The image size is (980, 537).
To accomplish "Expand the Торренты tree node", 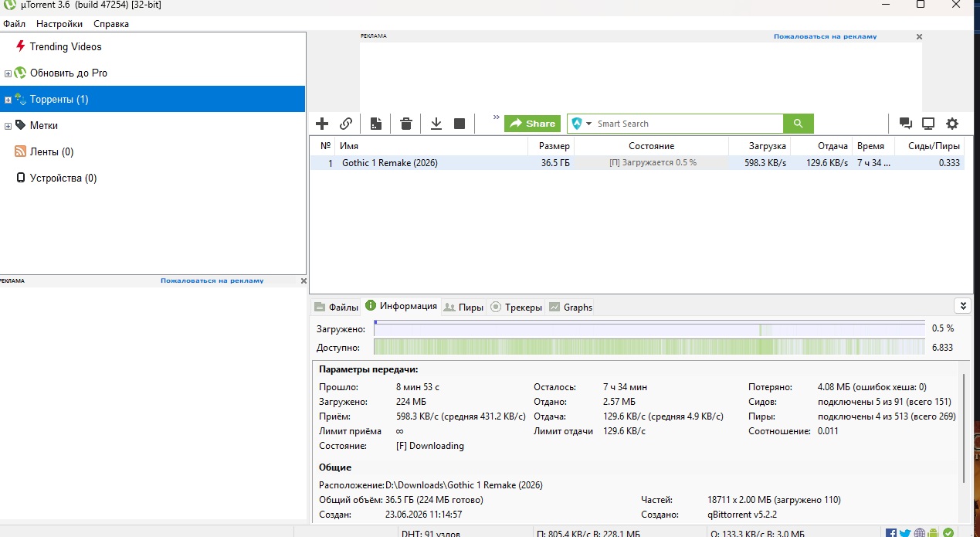I will click(8, 100).
